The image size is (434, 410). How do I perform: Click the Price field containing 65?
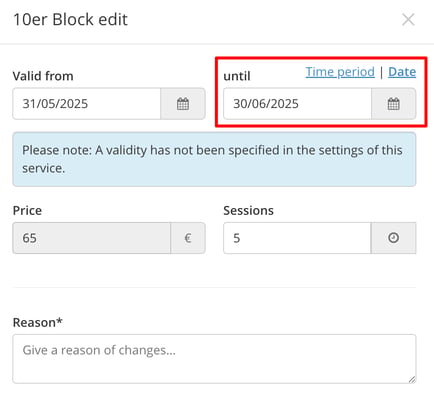[92, 238]
